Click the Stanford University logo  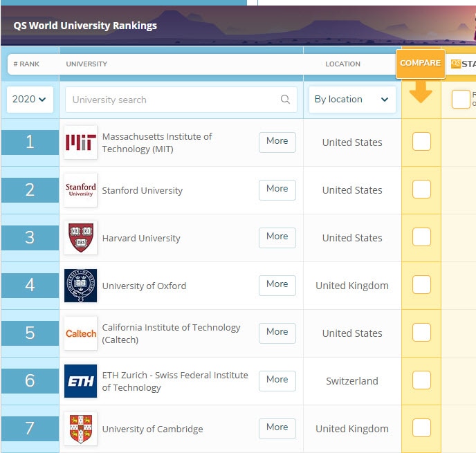pos(80,190)
